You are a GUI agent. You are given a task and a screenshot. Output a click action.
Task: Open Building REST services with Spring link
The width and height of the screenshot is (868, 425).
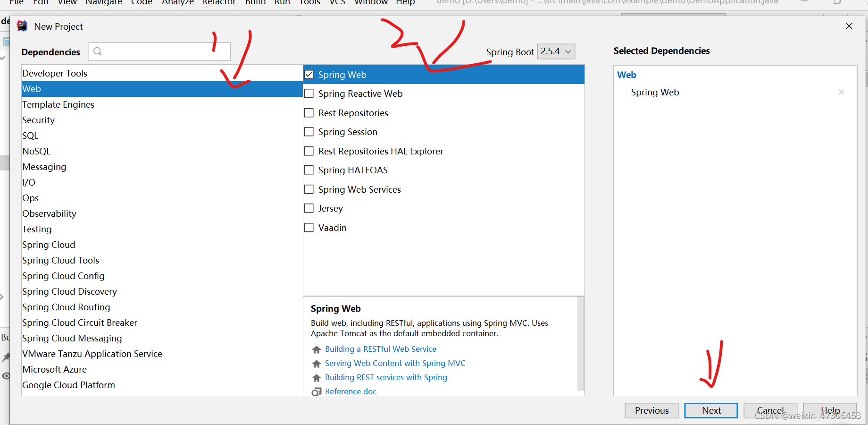[386, 377]
